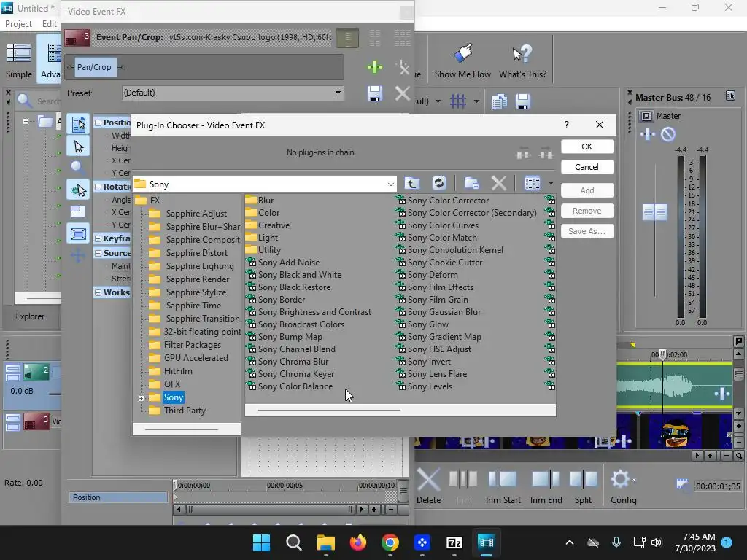Open Show Me How tutorials
The width and height of the screenshot is (747, 560).
click(x=462, y=61)
